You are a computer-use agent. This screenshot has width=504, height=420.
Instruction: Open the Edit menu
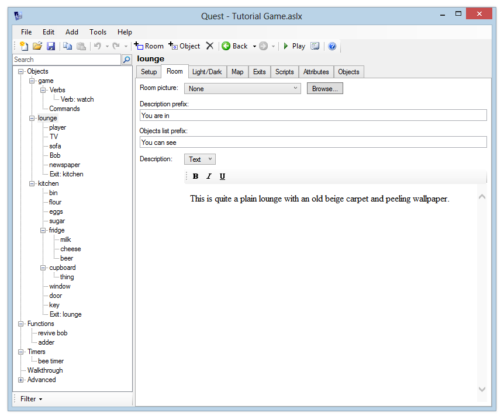[49, 32]
